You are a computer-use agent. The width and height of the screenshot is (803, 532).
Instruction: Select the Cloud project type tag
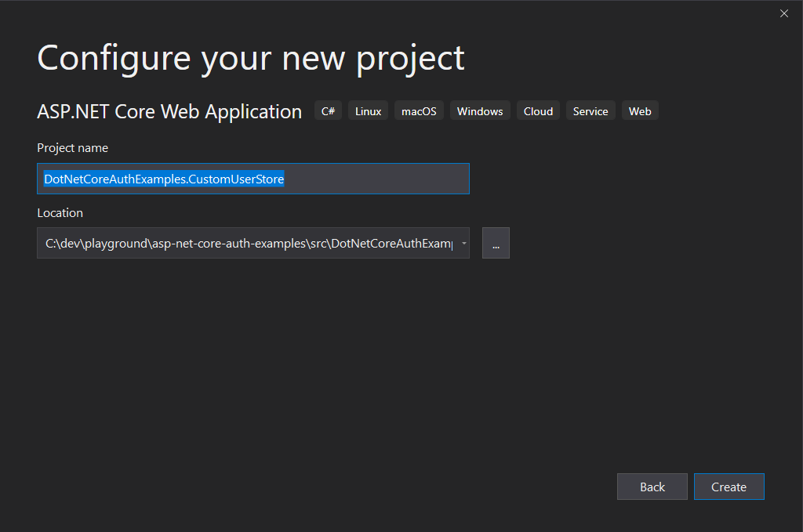(538, 111)
